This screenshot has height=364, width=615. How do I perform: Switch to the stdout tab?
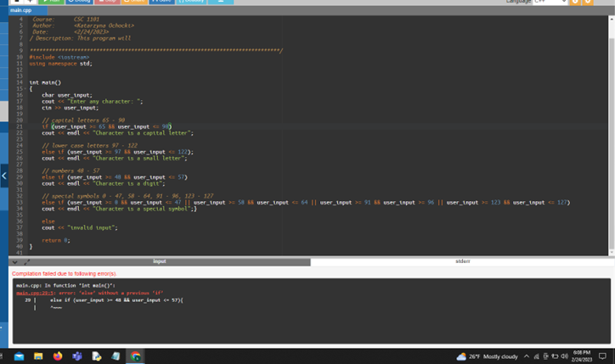[x=462, y=261]
